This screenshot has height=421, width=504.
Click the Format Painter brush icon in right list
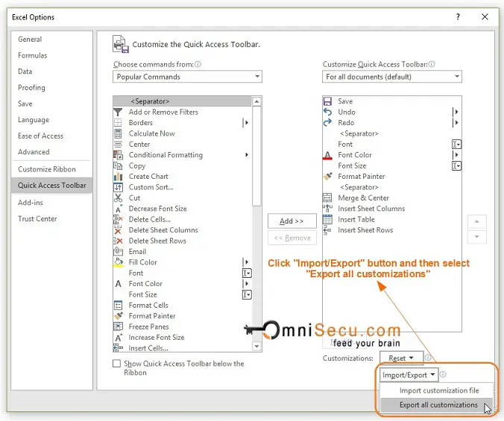tap(327, 177)
